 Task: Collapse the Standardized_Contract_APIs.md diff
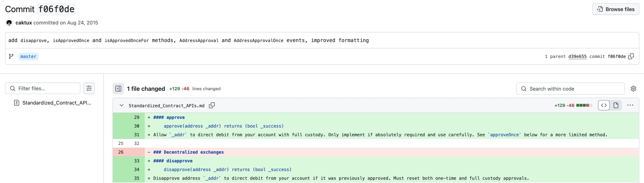122,105
